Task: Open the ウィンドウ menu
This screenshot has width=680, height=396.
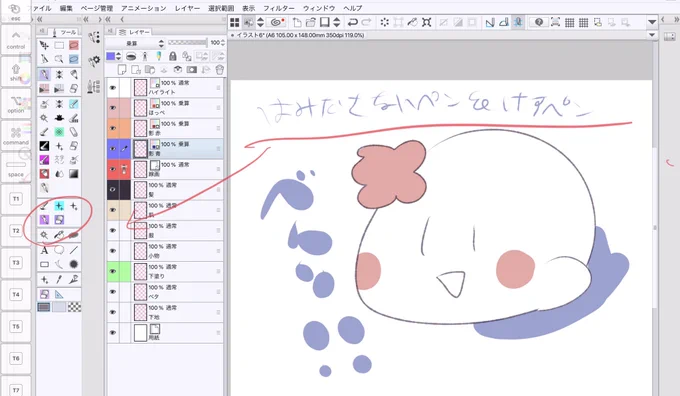Action: (x=319, y=8)
